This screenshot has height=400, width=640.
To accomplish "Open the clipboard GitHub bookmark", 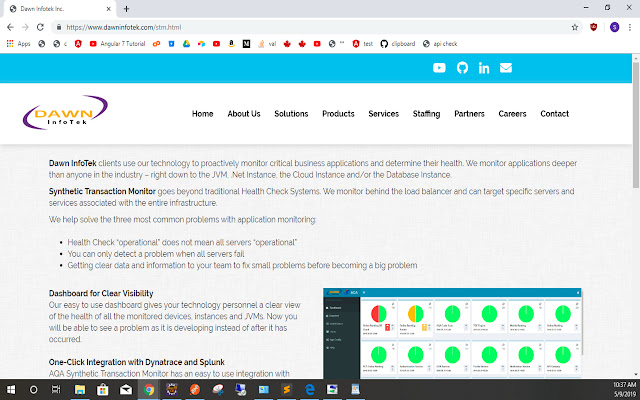I will (398, 44).
